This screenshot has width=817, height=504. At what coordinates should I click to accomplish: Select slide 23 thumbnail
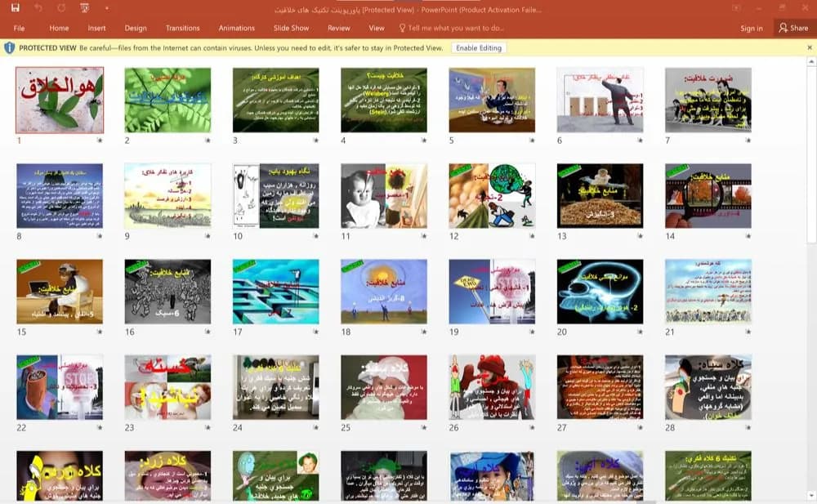pos(167,387)
